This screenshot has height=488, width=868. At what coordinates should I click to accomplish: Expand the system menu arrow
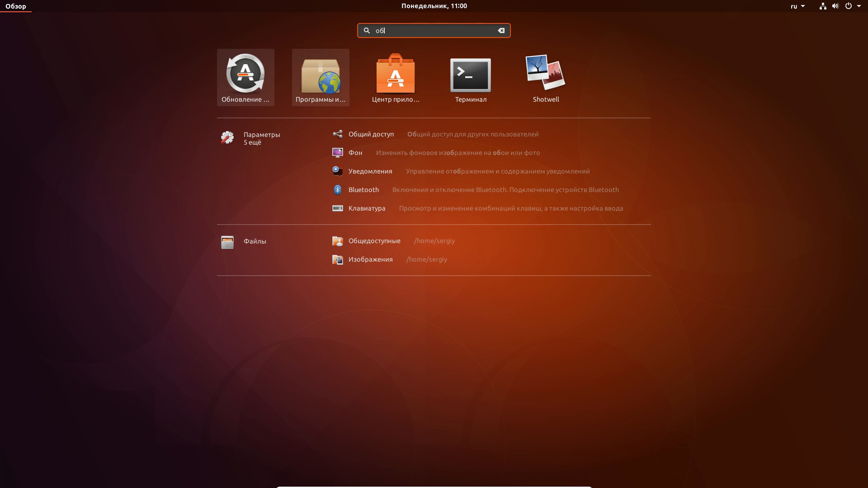click(x=859, y=6)
